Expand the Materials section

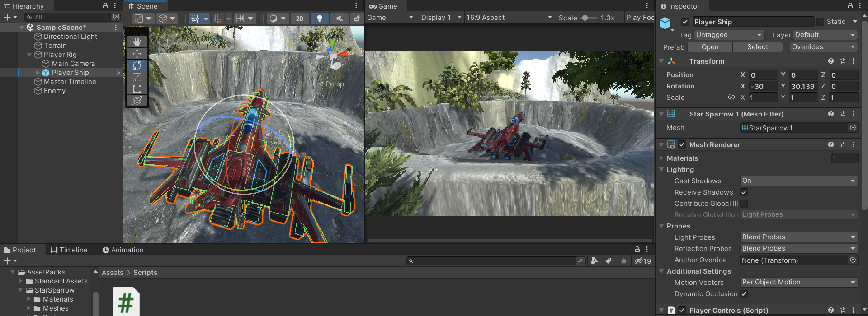click(661, 158)
